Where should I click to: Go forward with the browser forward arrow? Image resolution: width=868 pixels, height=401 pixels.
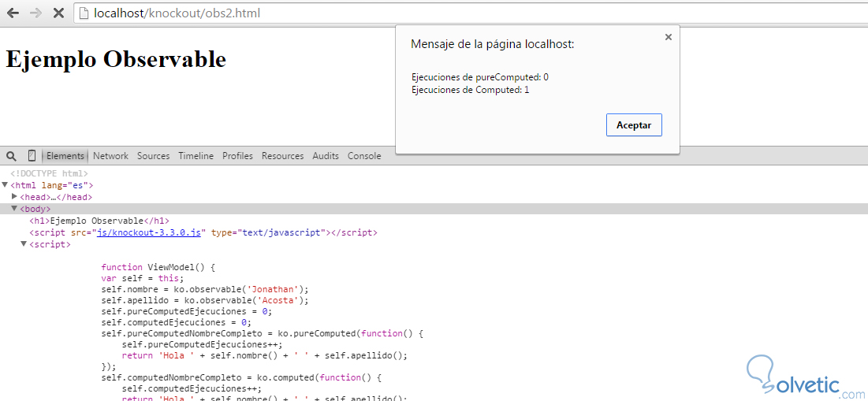(35, 14)
